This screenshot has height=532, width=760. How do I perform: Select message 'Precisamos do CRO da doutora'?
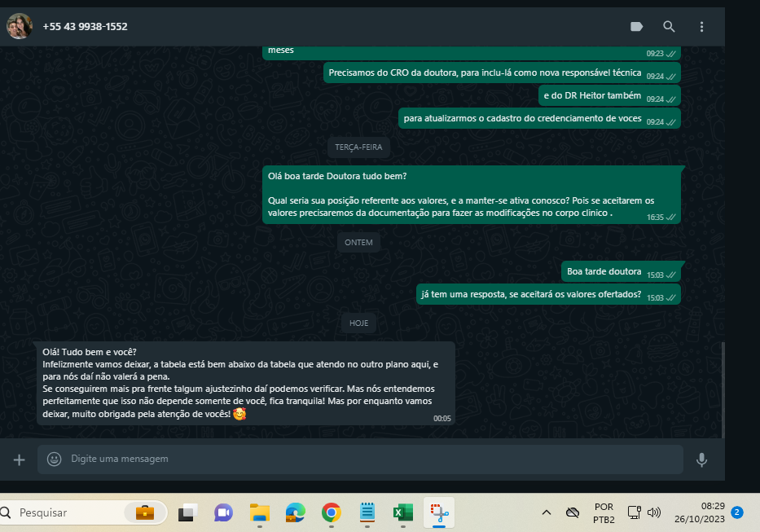[x=502, y=73]
